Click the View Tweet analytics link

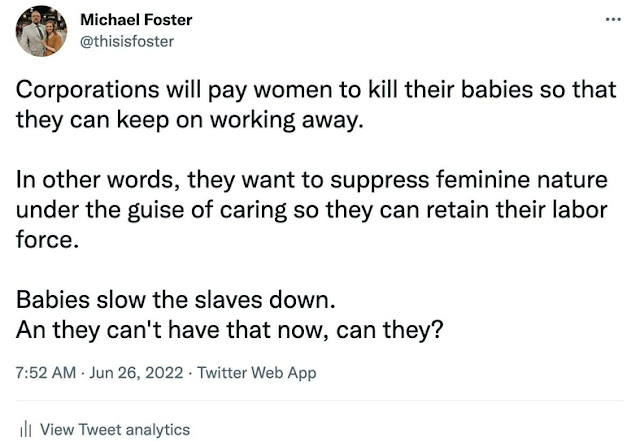pyautogui.click(x=114, y=429)
